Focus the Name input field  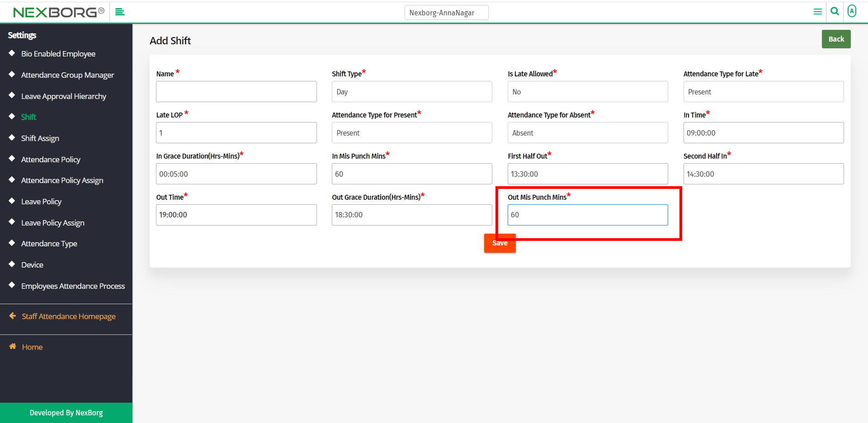click(x=236, y=92)
